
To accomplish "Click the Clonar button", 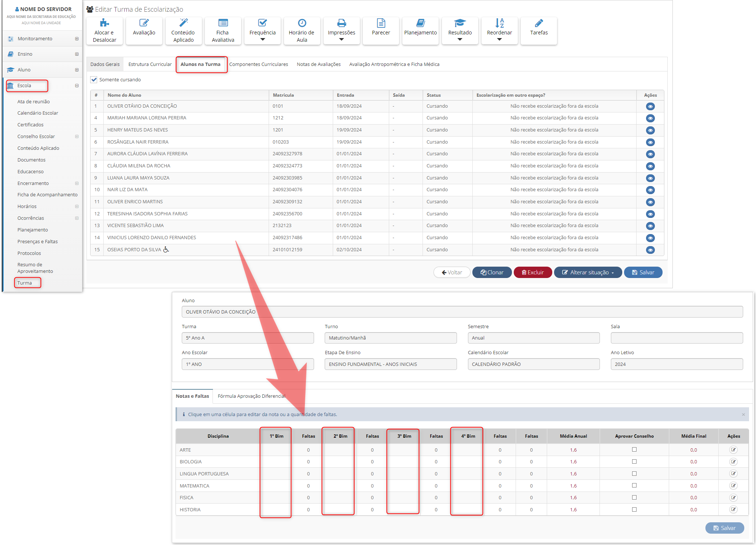I will pos(492,272).
